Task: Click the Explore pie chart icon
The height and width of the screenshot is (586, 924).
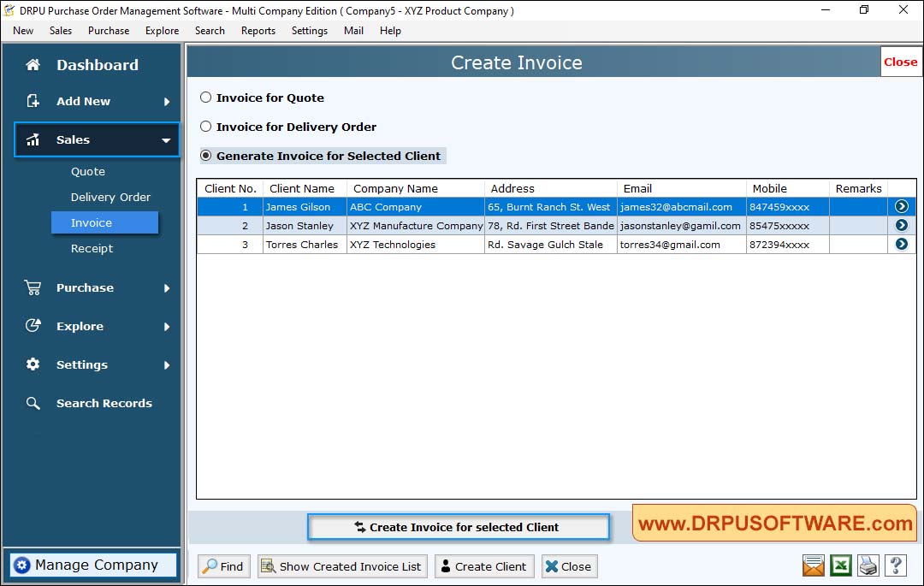Action: (x=33, y=326)
